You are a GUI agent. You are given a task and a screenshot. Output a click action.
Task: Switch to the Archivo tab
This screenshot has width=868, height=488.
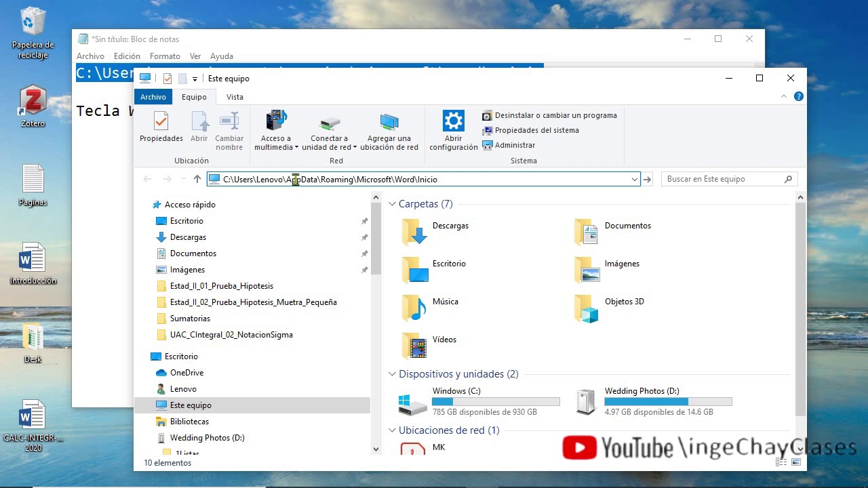[153, 97]
